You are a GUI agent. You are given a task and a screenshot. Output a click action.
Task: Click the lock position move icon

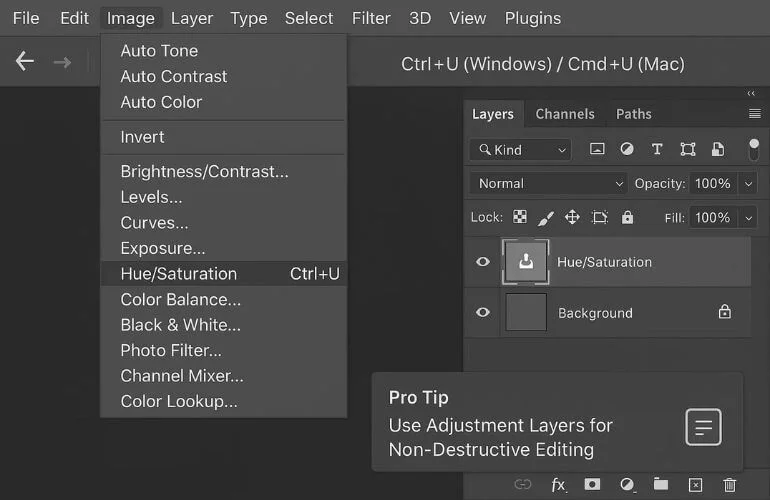coord(572,217)
